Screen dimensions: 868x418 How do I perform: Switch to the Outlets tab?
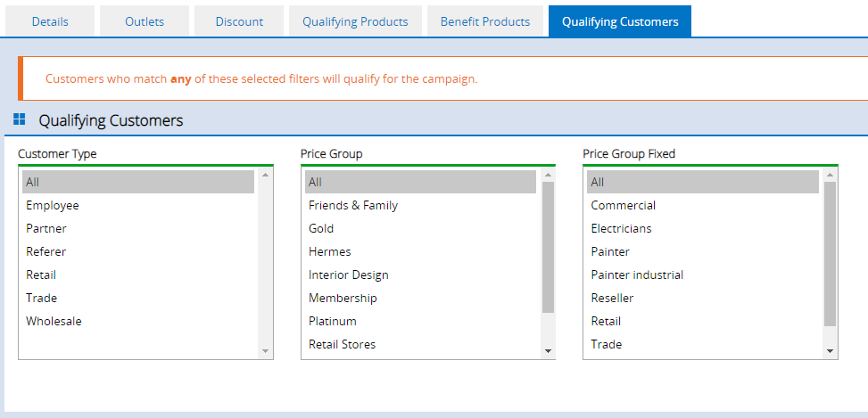coord(145,21)
